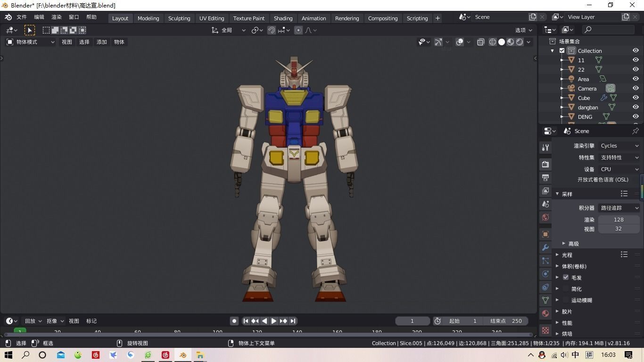This screenshot has height=362, width=644.
Task: Open the Particles properties tab
Action: tap(545, 261)
